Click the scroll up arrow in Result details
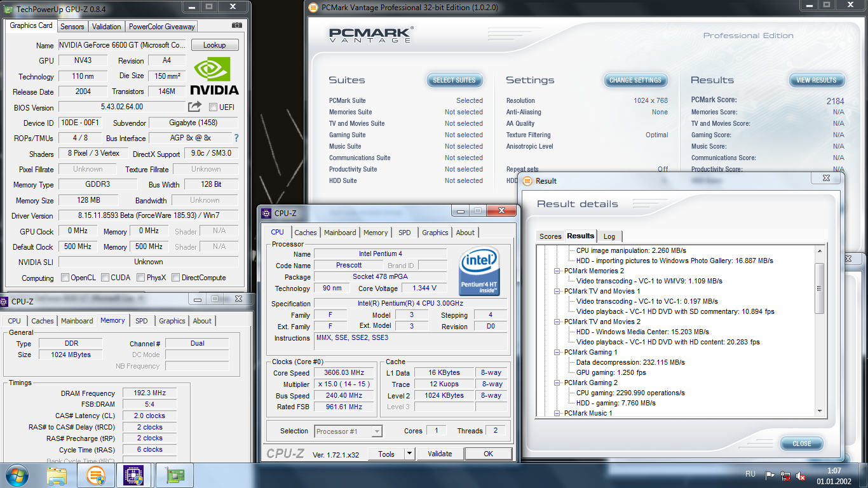 click(x=819, y=251)
